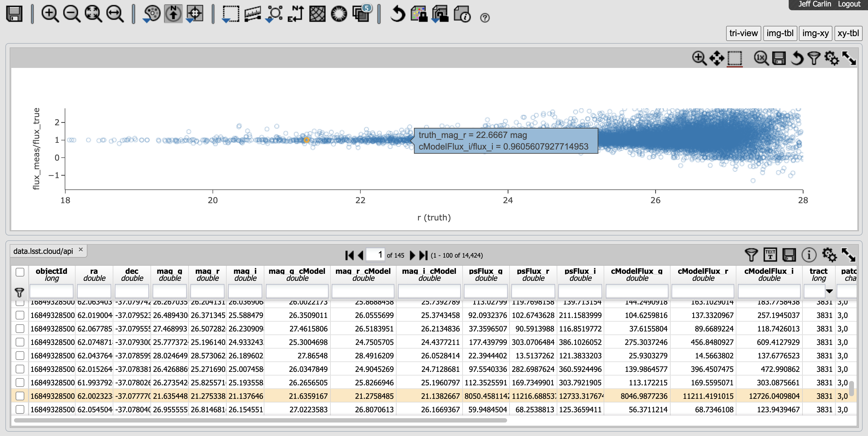Click the objectId column filter field

tap(51, 291)
